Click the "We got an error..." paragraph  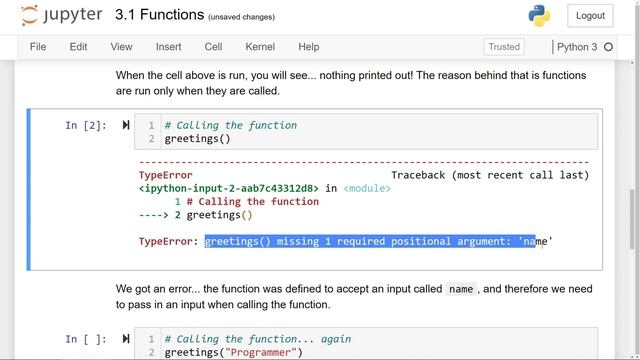click(x=354, y=297)
